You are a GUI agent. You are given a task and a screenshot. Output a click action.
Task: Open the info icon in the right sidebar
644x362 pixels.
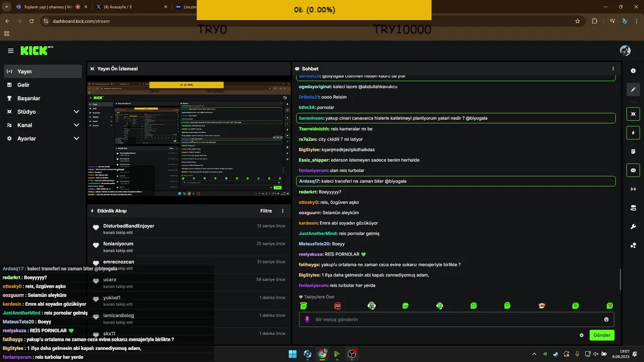633,71
